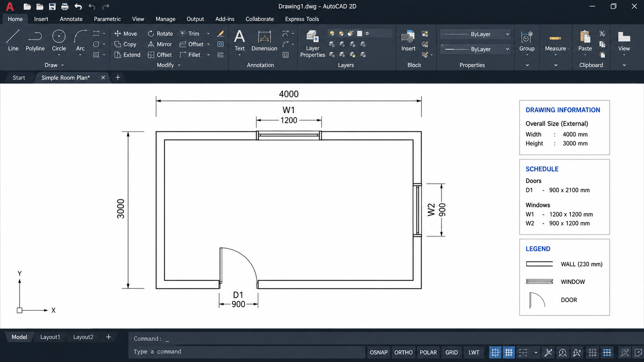
Task: Click the Insert block icon
Action: pyautogui.click(x=408, y=37)
